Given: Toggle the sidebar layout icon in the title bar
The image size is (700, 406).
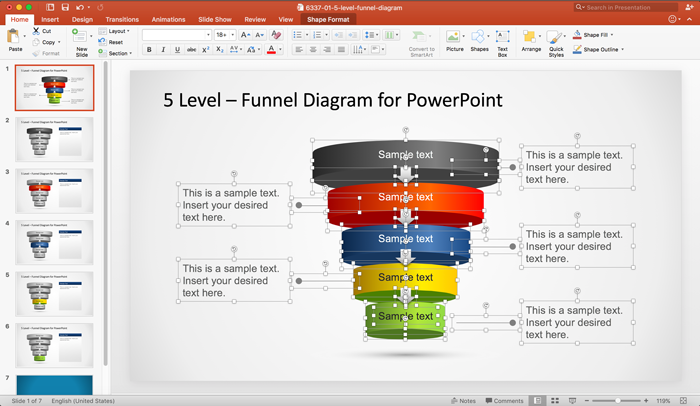Looking at the screenshot, I should coord(50,7).
